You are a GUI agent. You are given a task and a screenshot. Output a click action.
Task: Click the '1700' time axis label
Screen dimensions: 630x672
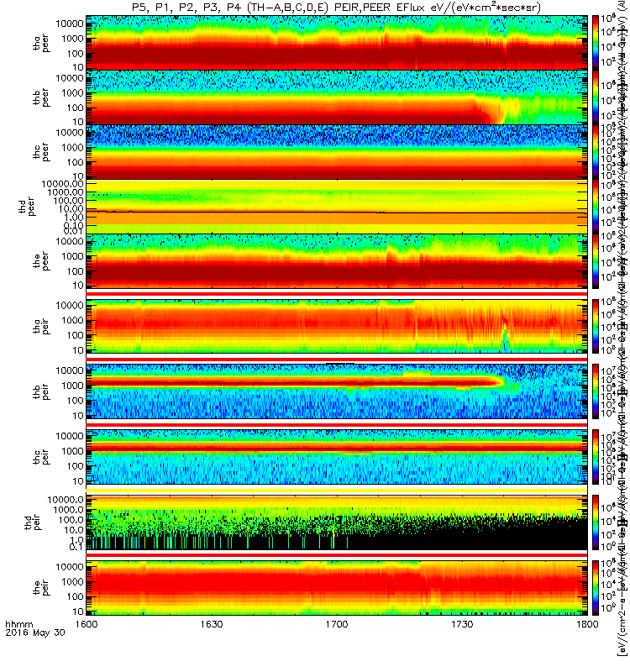tap(337, 623)
